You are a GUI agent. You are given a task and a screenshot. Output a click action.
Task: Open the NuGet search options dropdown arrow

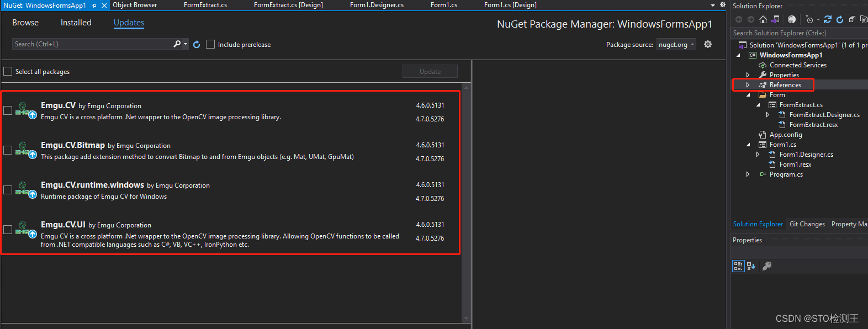(x=186, y=44)
